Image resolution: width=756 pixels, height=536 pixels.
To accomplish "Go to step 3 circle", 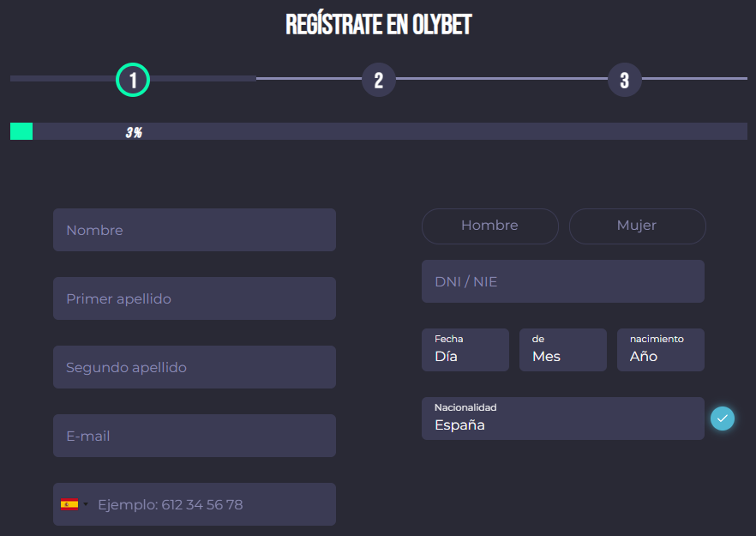I will (624, 81).
